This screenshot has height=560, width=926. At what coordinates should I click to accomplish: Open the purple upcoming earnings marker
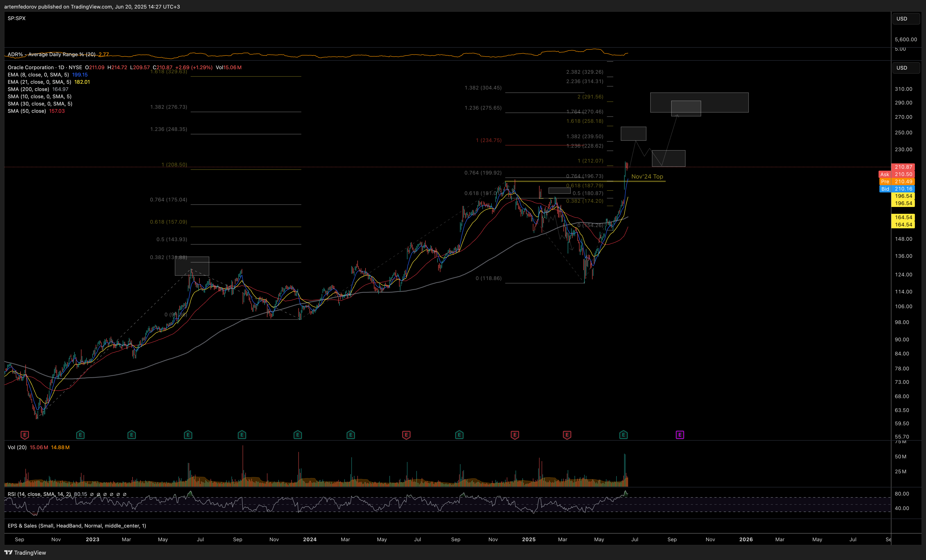pos(680,435)
